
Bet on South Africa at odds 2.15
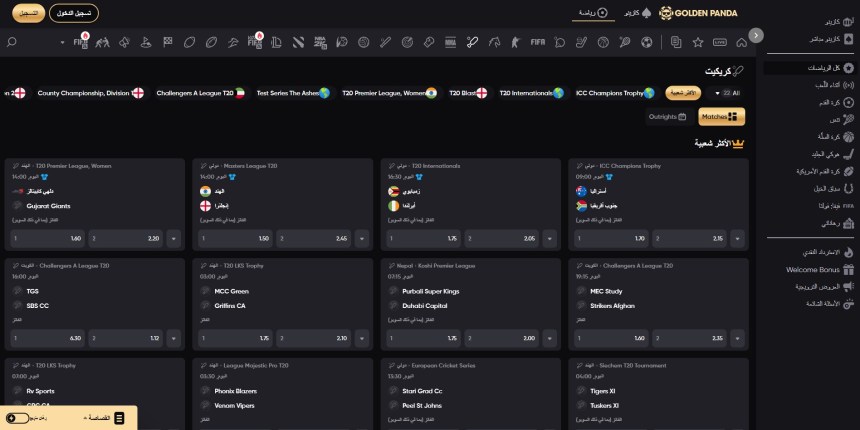pos(689,239)
